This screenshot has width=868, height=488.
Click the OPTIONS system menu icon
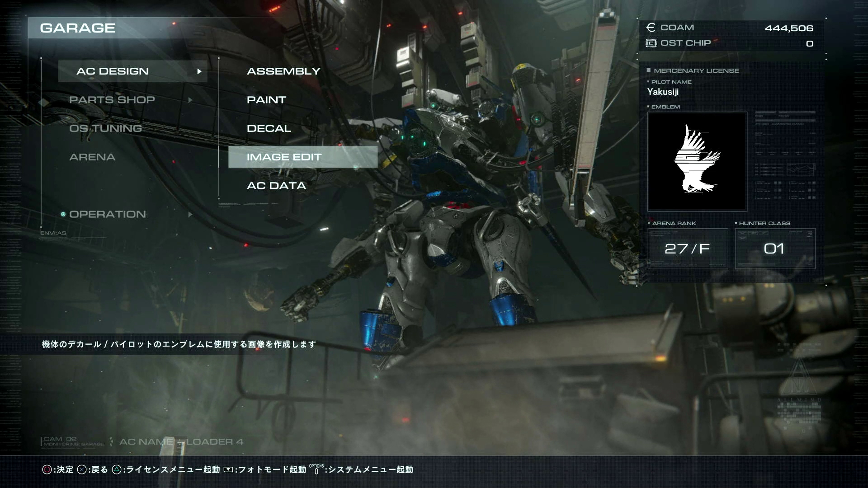click(x=316, y=469)
